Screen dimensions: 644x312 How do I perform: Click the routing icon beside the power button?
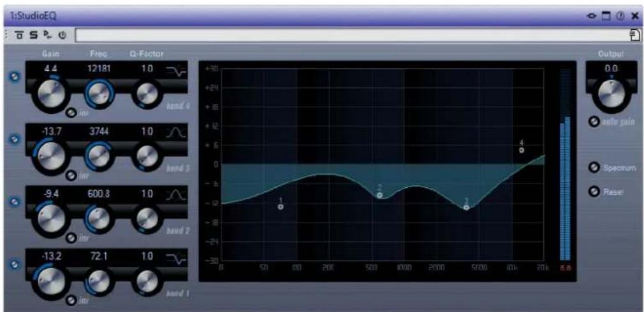pyautogui.click(x=47, y=35)
